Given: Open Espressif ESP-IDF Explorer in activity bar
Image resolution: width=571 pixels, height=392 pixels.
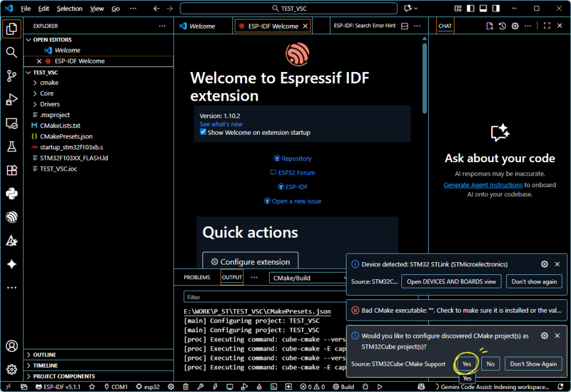Looking at the screenshot, I should pos(12,217).
